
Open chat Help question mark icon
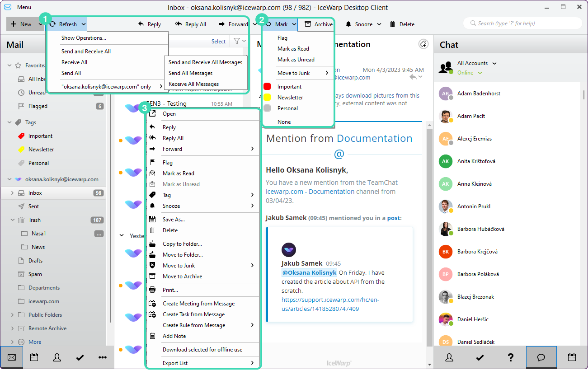[x=511, y=357]
